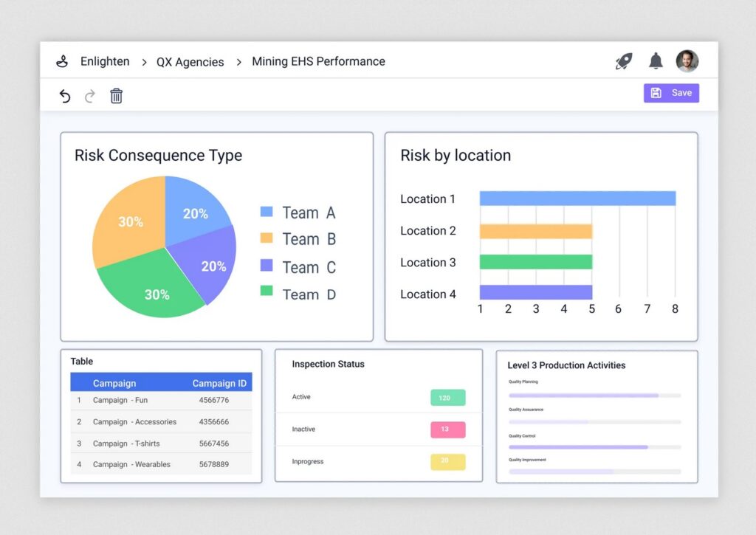Image resolution: width=756 pixels, height=535 pixels.
Task: Select the Risk Consequence Type title
Action: 158,155
